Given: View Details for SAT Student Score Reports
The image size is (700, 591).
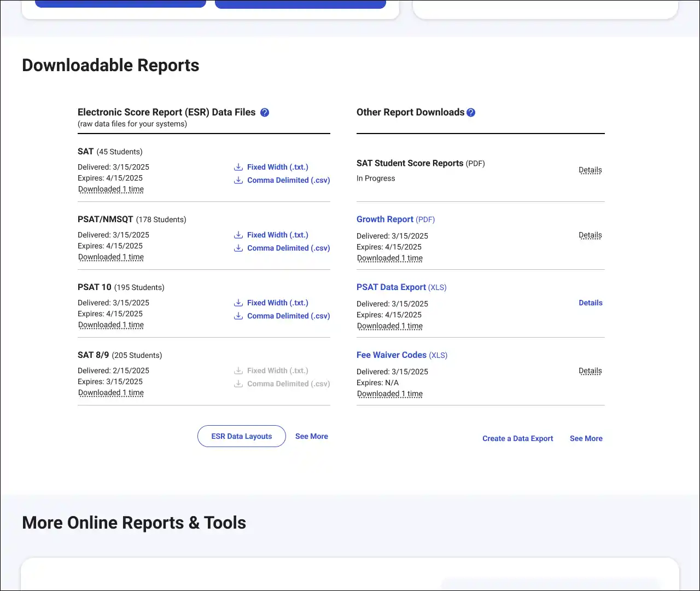Looking at the screenshot, I should (x=590, y=170).
